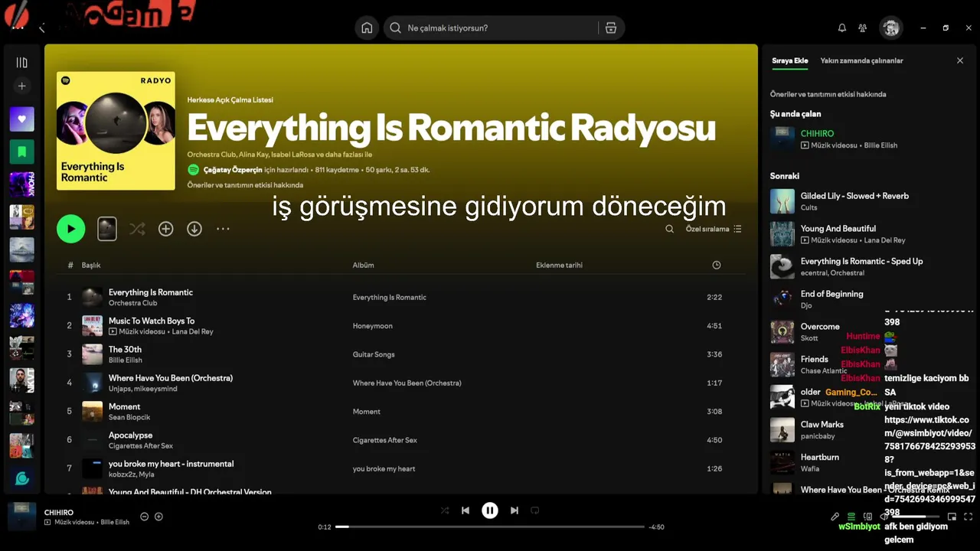Play Claw Marks by panicbaby from queue
Screen dimensions: 980x551
[x=824, y=430]
